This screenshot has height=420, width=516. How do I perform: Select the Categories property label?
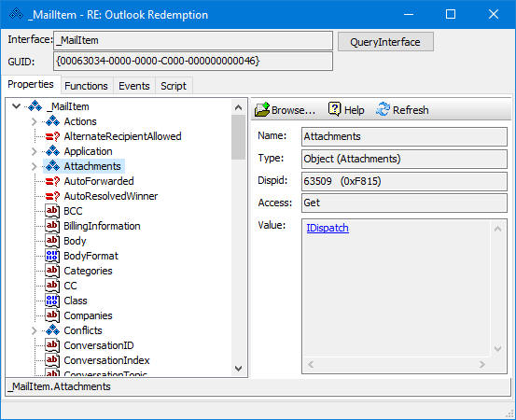(x=88, y=271)
